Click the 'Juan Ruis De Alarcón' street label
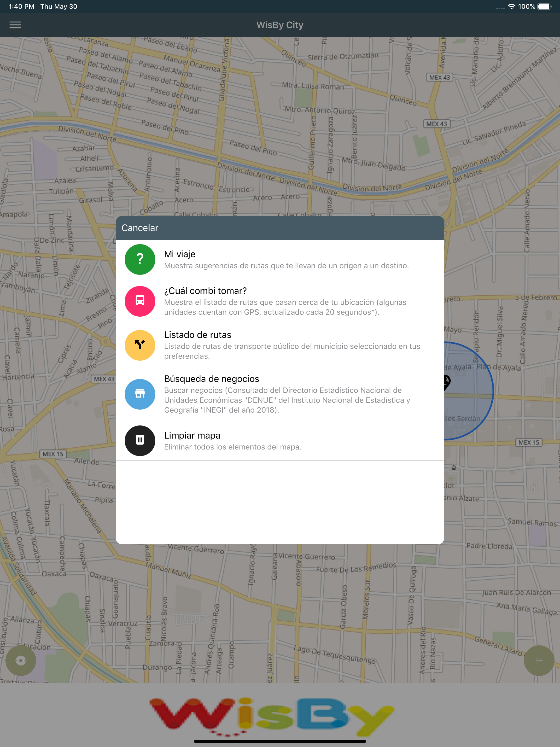Screen dimensions: 560x747 pos(517,593)
